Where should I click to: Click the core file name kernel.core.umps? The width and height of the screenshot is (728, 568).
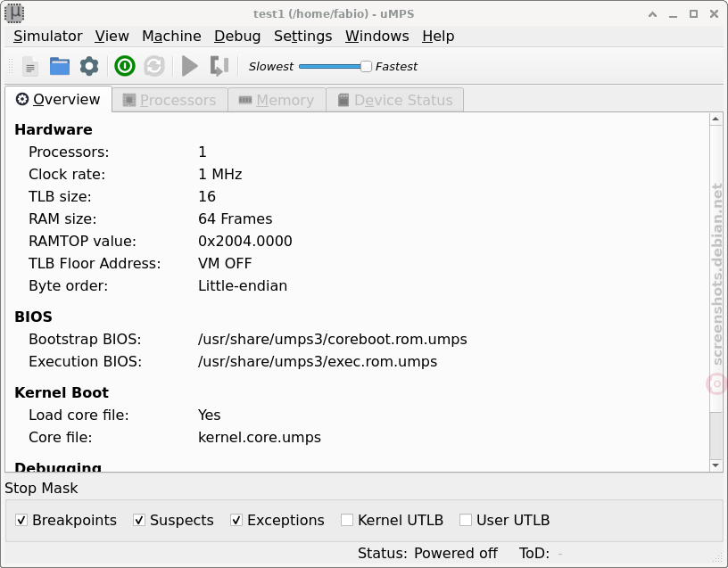(260, 437)
